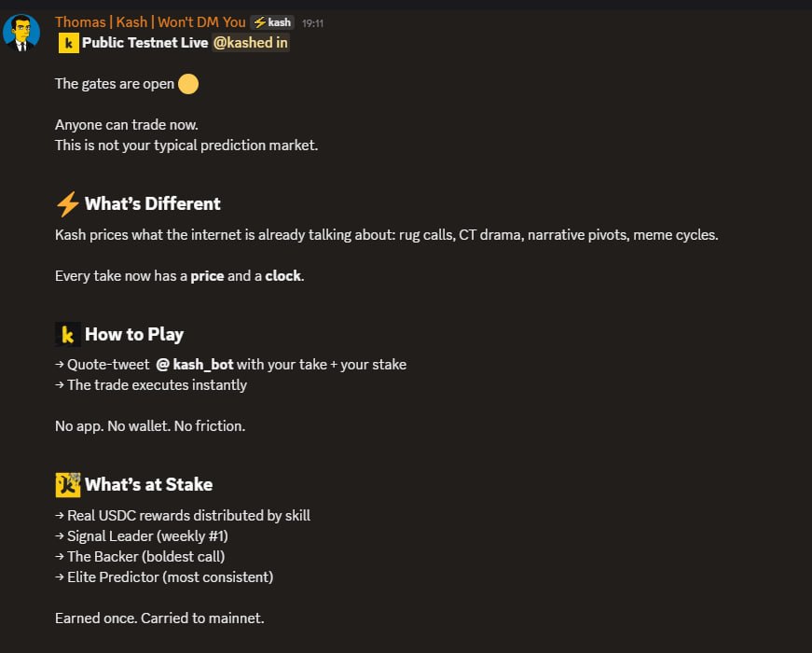Click the 'What's Different' heading
The width and height of the screenshot is (812, 653).
[153, 203]
